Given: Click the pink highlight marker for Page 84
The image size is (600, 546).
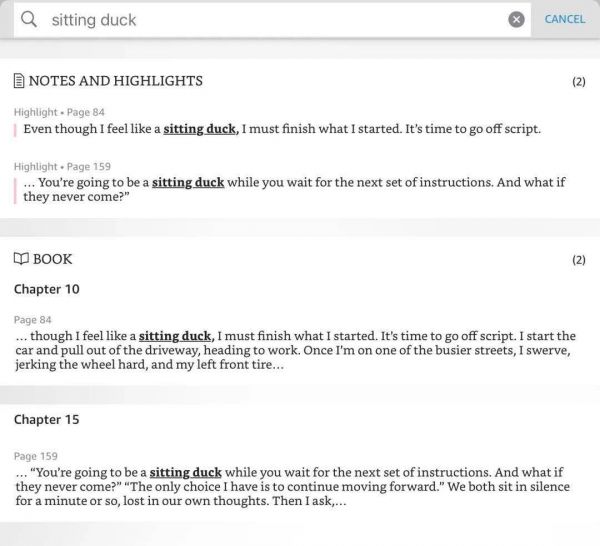Looking at the screenshot, I should tap(15, 130).
